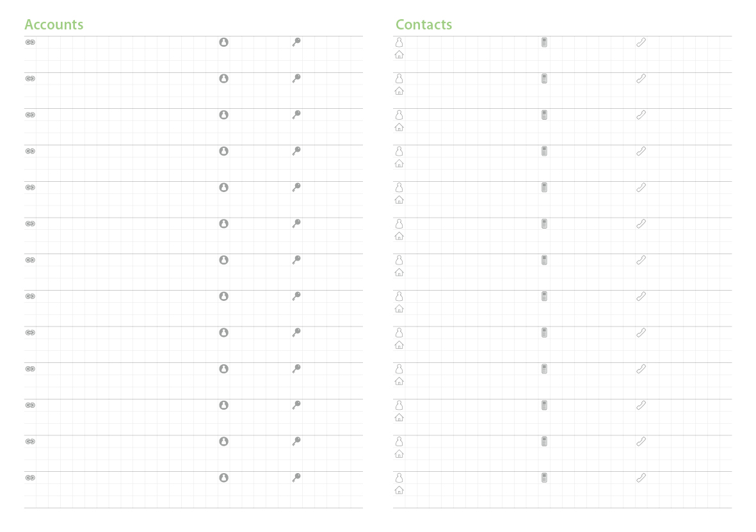Click the key icon in first Accounts row
The image size is (756, 532).
pos(296,42)
